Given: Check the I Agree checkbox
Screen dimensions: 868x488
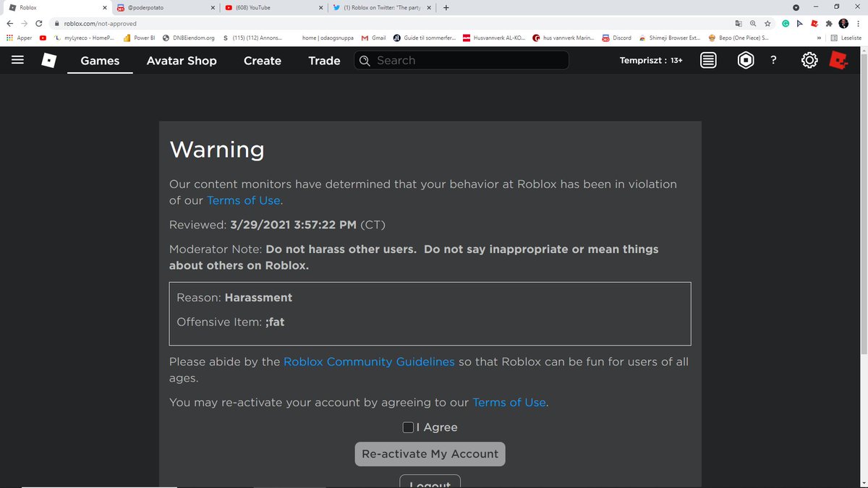Looking at the screenshot, I should point(409,427).
